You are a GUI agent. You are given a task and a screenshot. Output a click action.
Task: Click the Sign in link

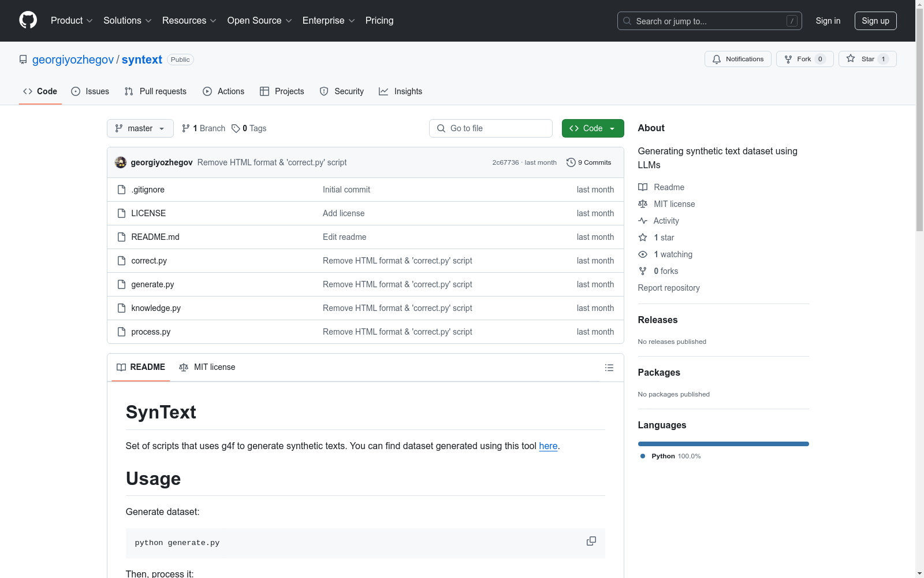(828, 21)
